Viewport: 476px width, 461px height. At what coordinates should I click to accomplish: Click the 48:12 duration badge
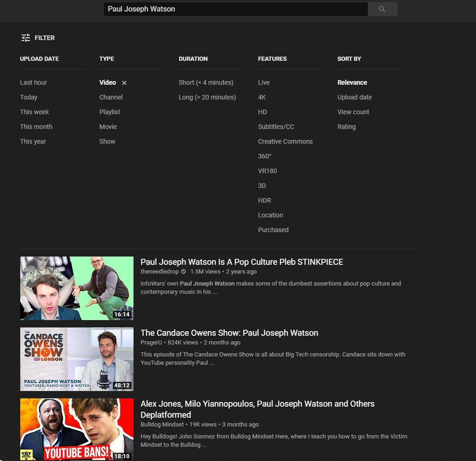(x=122, y=385)
